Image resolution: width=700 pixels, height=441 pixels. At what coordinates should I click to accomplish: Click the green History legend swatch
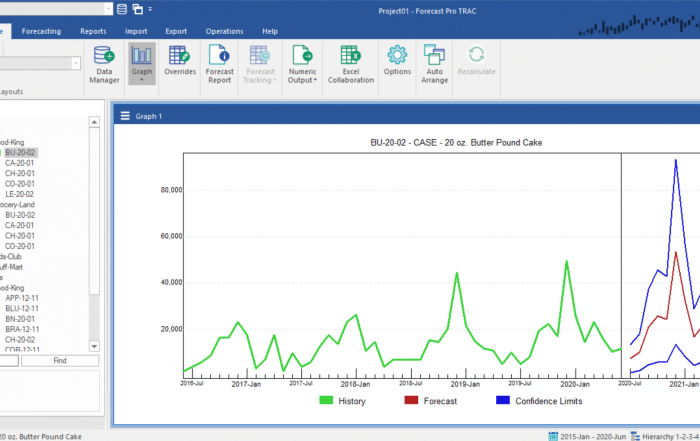(x=326, y=400)
